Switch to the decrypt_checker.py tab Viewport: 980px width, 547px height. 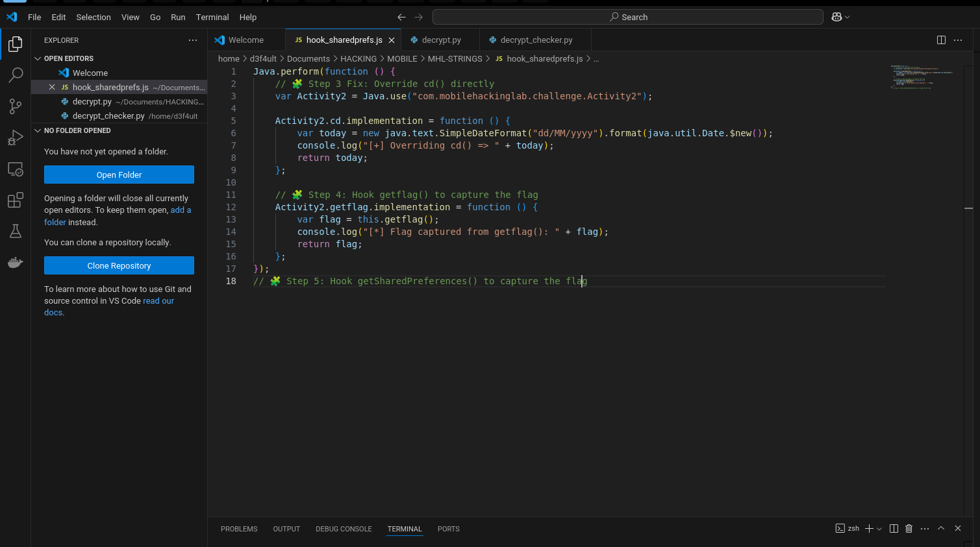tap(535, 40)
